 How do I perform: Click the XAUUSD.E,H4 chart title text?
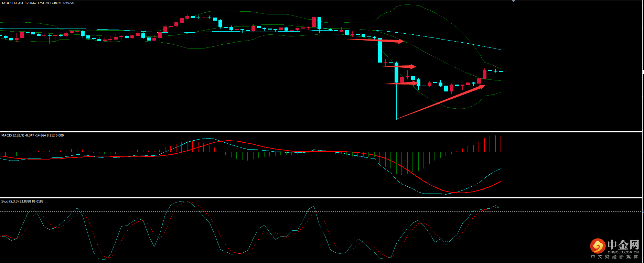[12, 3]
